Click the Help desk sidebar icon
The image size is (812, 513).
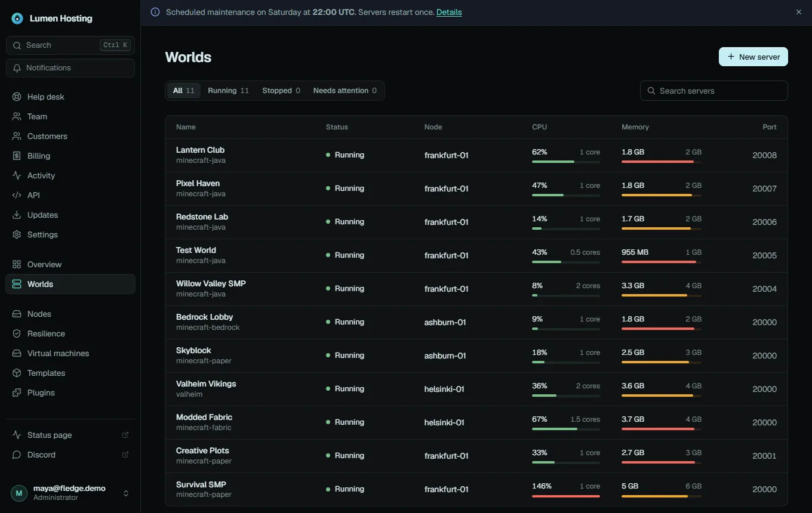[x=17, y=97]
